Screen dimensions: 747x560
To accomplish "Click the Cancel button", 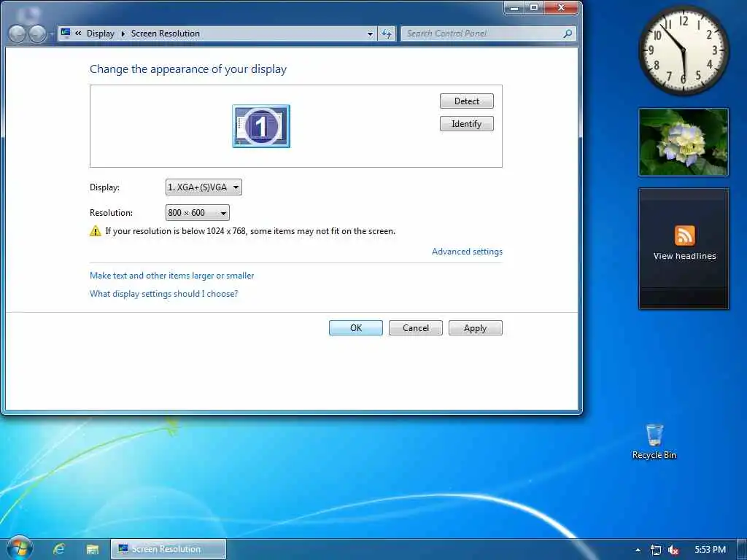I will pyautogui.click(x=415, y=327).
